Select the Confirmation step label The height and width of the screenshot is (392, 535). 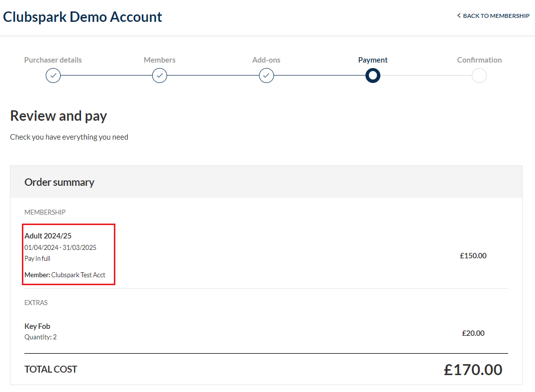coord(479,60)
